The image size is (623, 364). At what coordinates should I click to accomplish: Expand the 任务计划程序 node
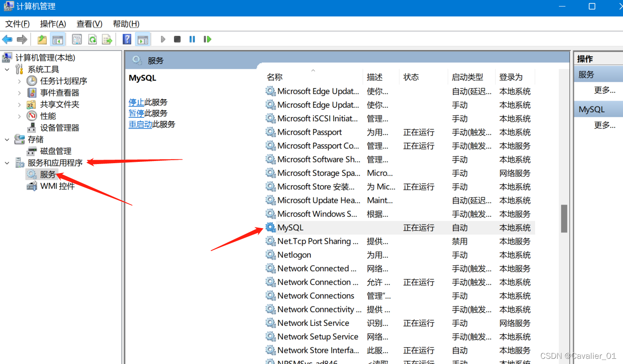tap(19, 81)
